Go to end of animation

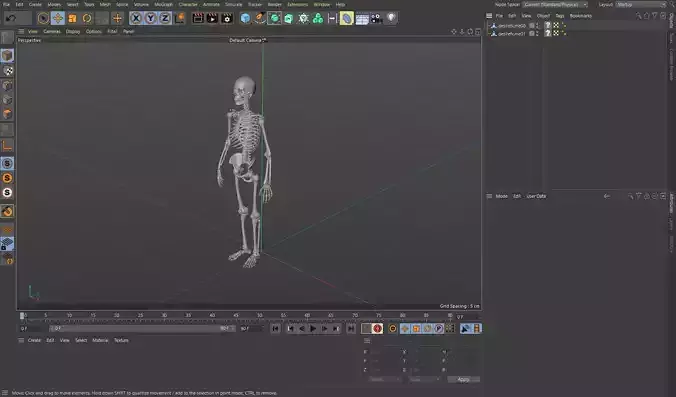(x=351, y=329)
